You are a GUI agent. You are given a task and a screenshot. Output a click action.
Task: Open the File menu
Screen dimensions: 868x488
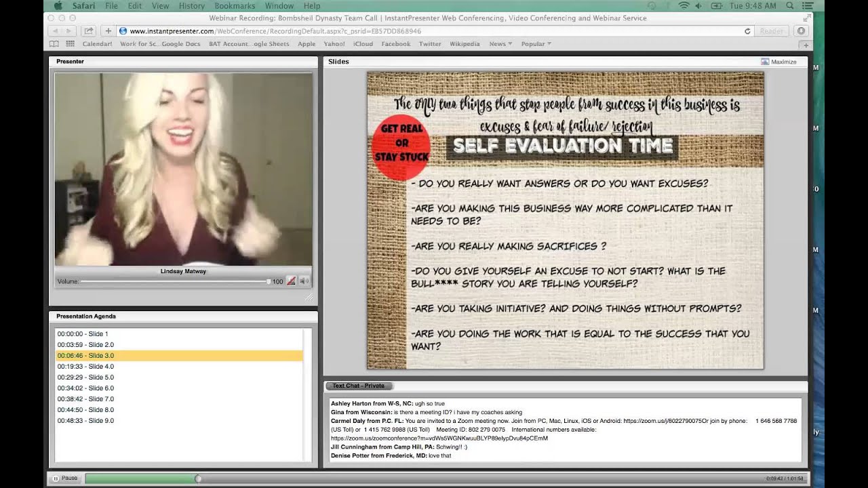point(111,6)
